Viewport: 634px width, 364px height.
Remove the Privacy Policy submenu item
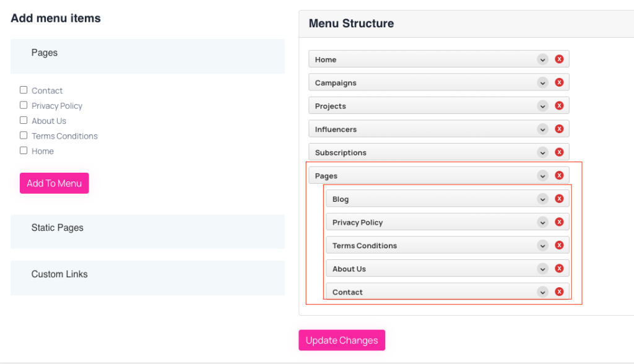click(559, 222)
